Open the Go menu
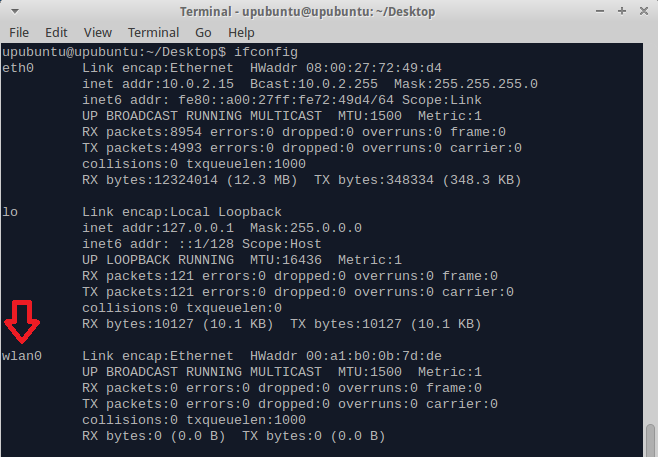 (x=203, y=33)
